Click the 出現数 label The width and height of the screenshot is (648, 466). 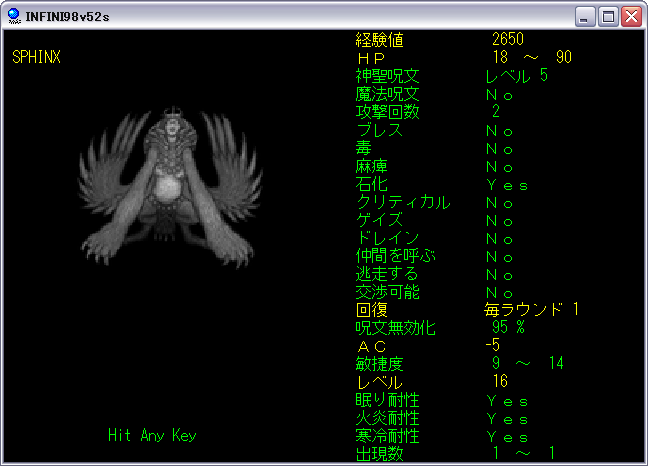[379, 454]
